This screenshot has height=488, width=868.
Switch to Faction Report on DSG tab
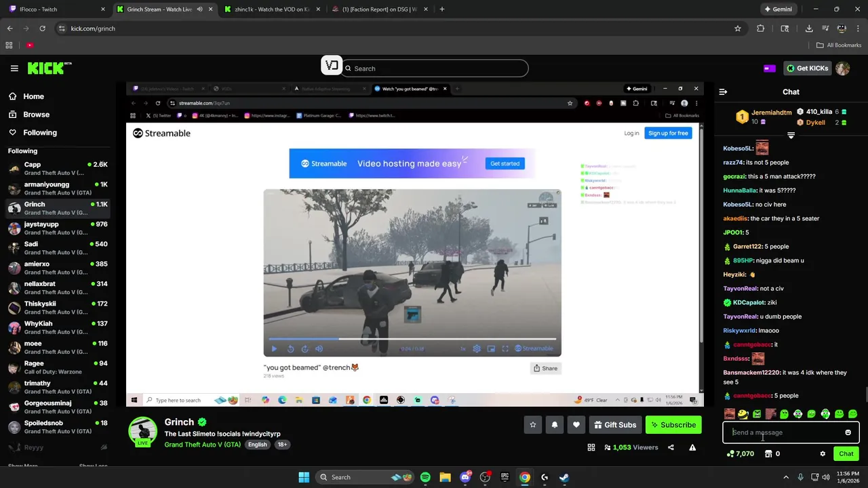379,9
